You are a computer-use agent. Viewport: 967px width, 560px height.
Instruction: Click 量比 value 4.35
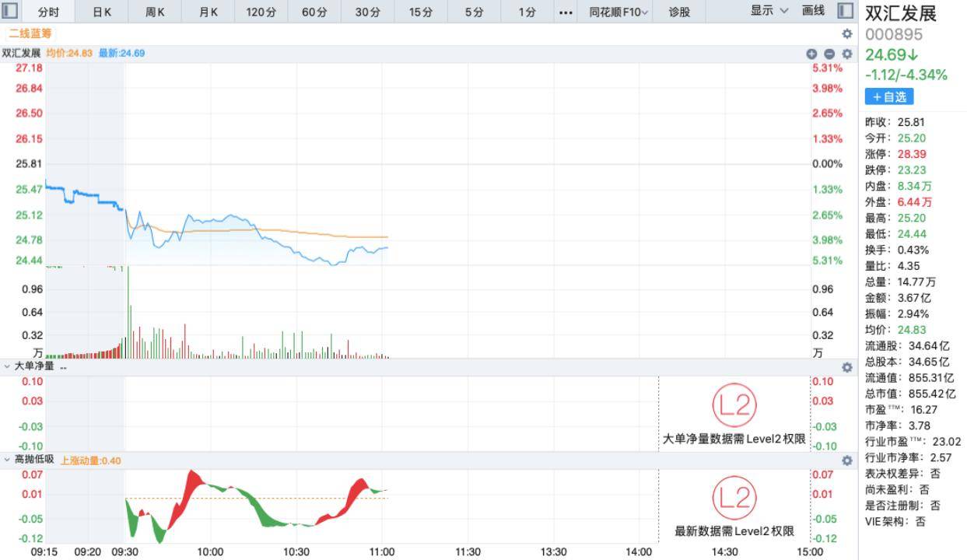909,266
